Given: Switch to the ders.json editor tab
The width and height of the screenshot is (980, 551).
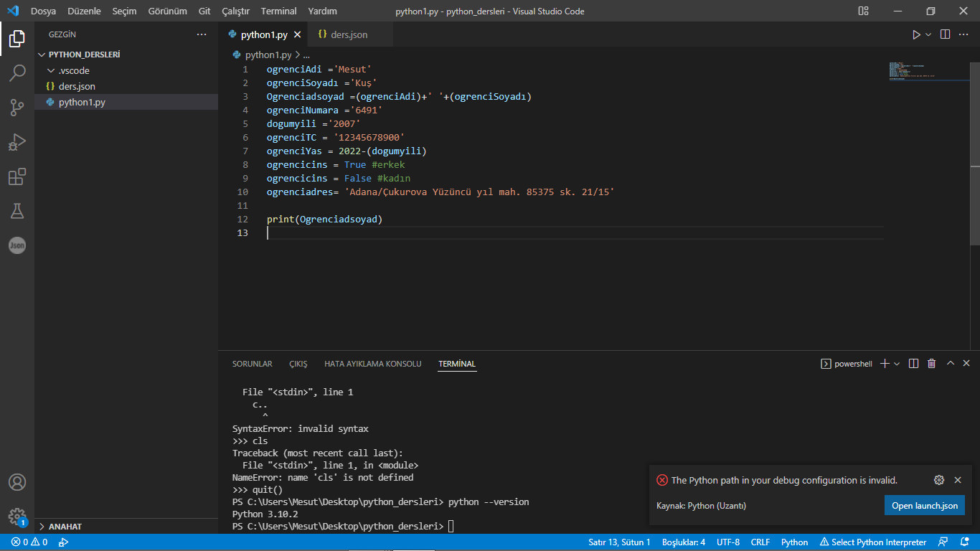Looking at the screenshot, I should pos(349,34).
